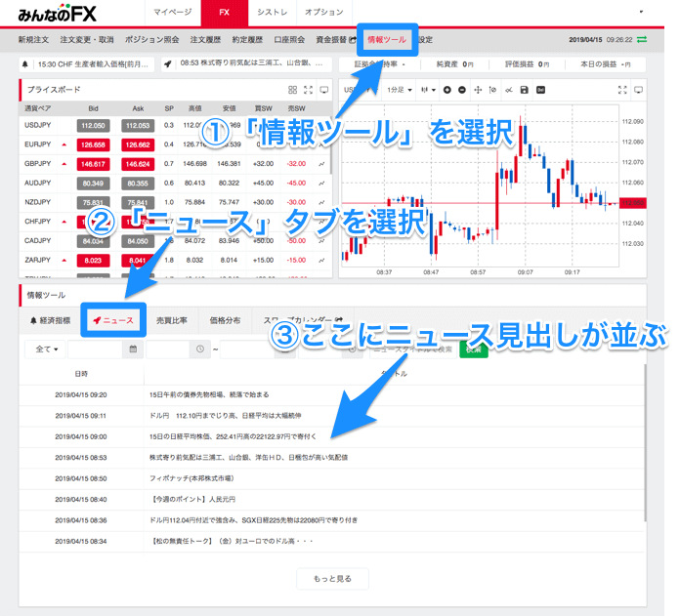Switch to the オプション tab
This screenshot has width=680, height=616.
[324, 12]
